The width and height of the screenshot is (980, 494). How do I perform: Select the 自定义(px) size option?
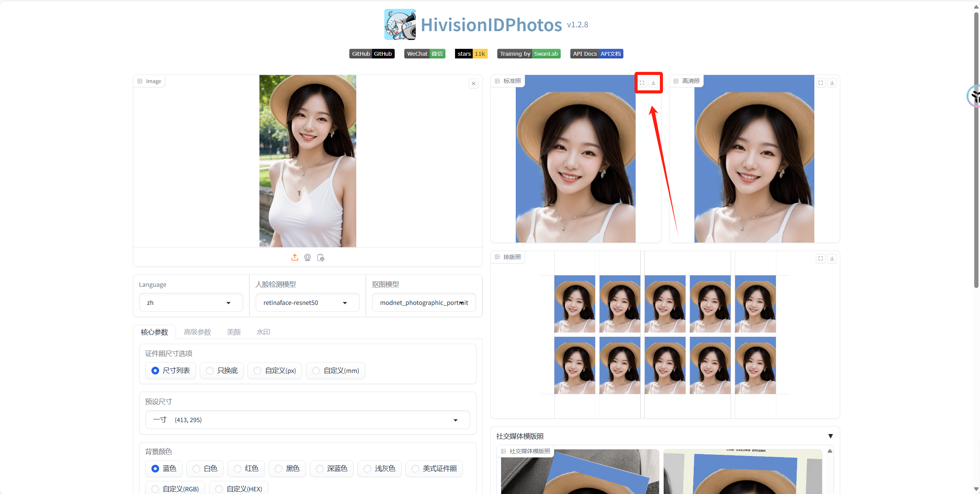point(274,371)
